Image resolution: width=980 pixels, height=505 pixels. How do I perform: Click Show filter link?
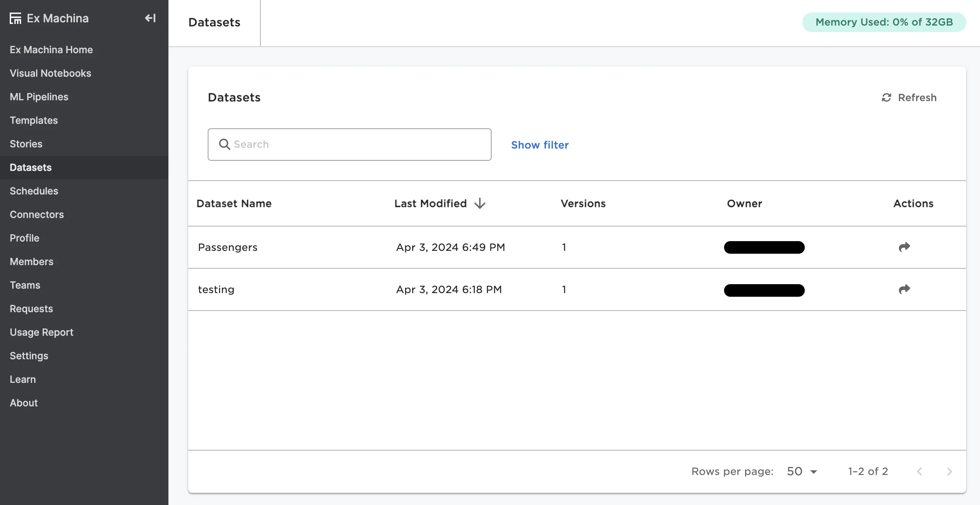pos(539,145)
